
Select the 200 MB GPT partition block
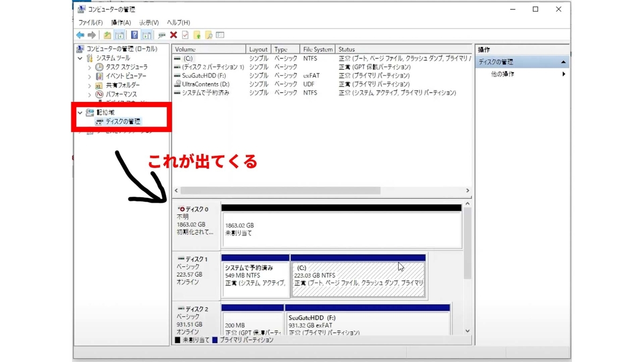coord(253,319)
